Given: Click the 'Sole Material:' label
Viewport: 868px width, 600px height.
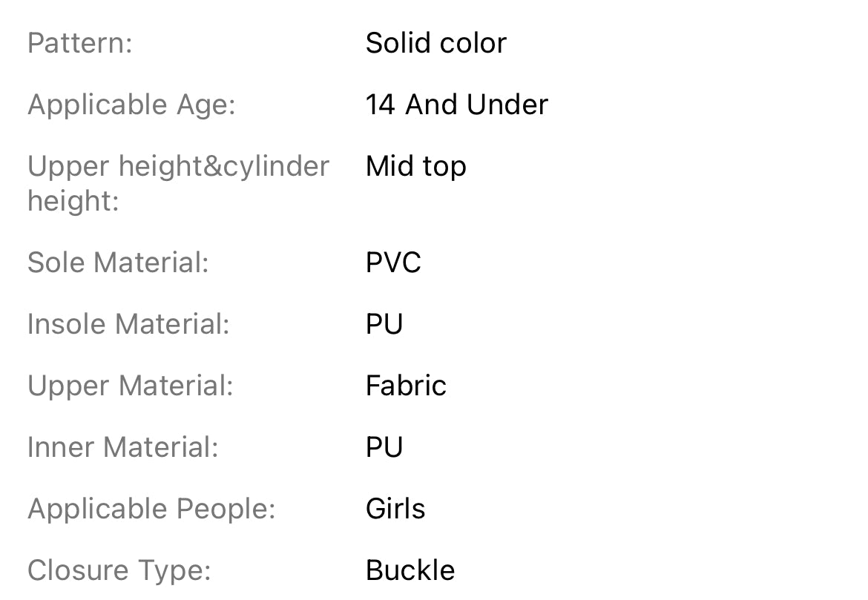Looking at the screenshot, I should [118, 263].
